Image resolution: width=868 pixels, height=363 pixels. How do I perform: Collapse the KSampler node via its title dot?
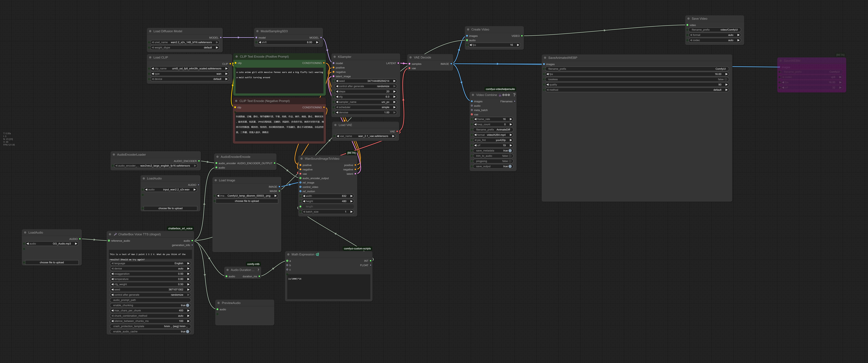(x=335, y=57)
